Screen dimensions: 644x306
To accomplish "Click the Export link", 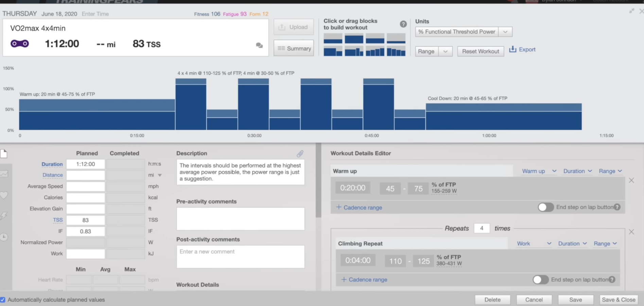I will tap(522, 50).
